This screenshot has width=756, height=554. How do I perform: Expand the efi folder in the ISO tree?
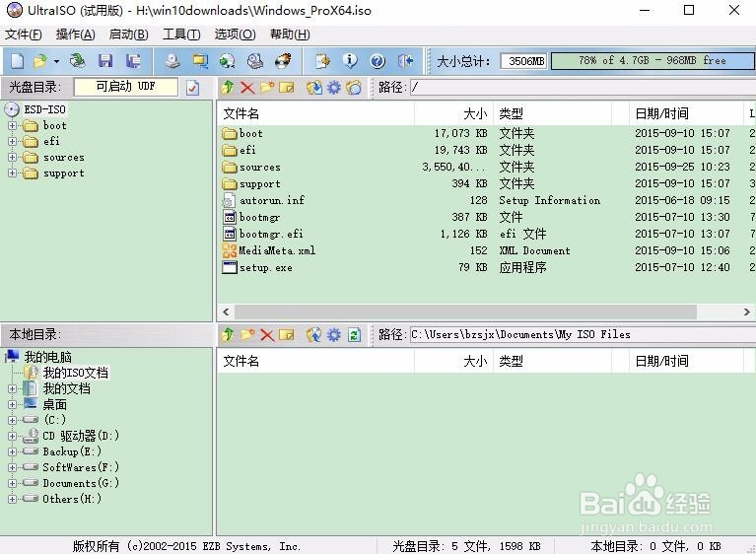(13, 142)
